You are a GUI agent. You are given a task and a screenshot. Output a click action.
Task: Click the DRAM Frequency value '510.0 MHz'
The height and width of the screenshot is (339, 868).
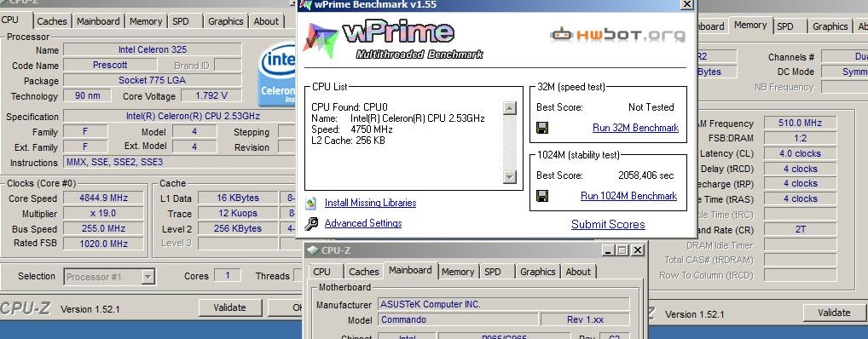coord(800,124)
